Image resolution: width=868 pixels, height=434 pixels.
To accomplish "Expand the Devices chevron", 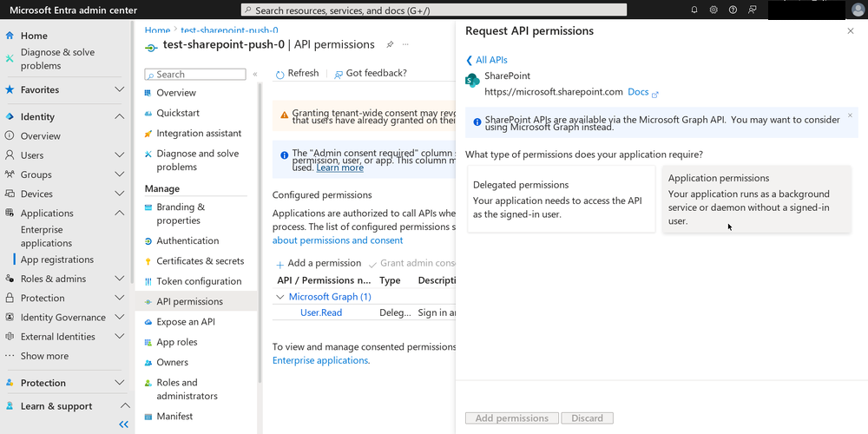I will coord(119,194).
